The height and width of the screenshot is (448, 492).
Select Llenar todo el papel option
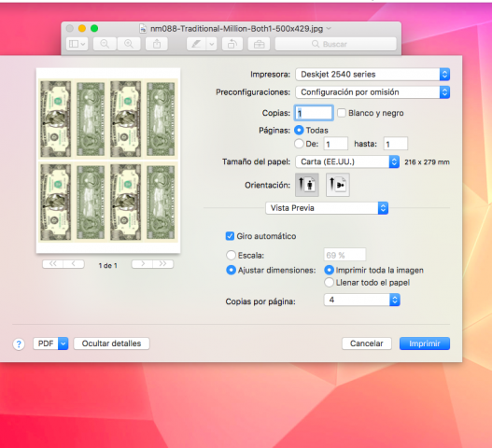329,283
